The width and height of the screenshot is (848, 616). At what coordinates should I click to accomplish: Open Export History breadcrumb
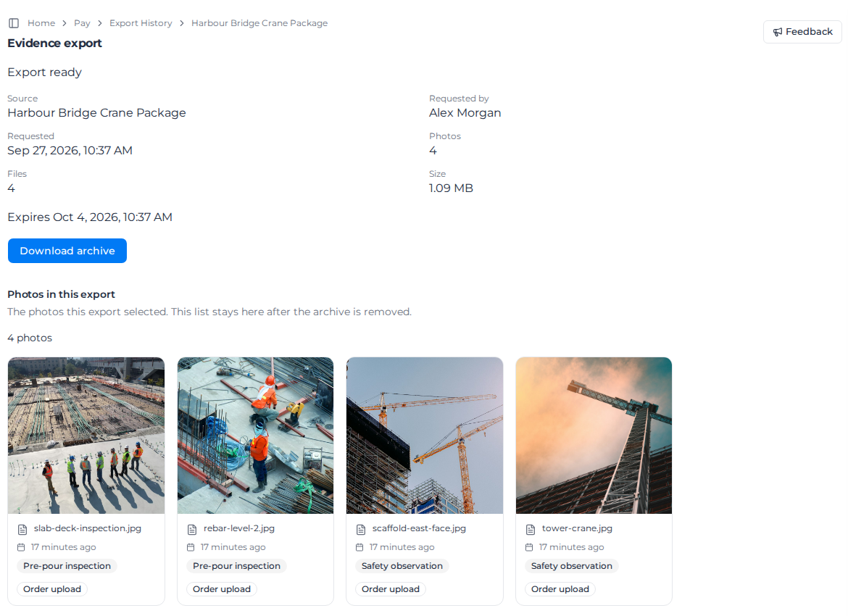[x=141, y=23]
